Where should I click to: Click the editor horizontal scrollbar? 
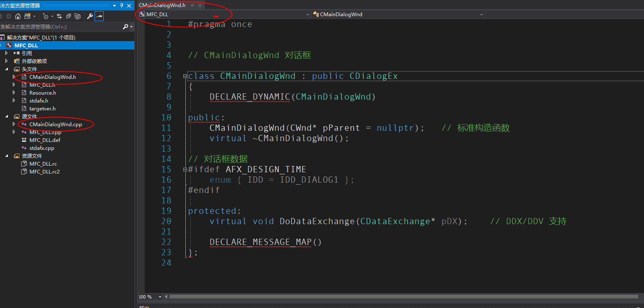403,297
